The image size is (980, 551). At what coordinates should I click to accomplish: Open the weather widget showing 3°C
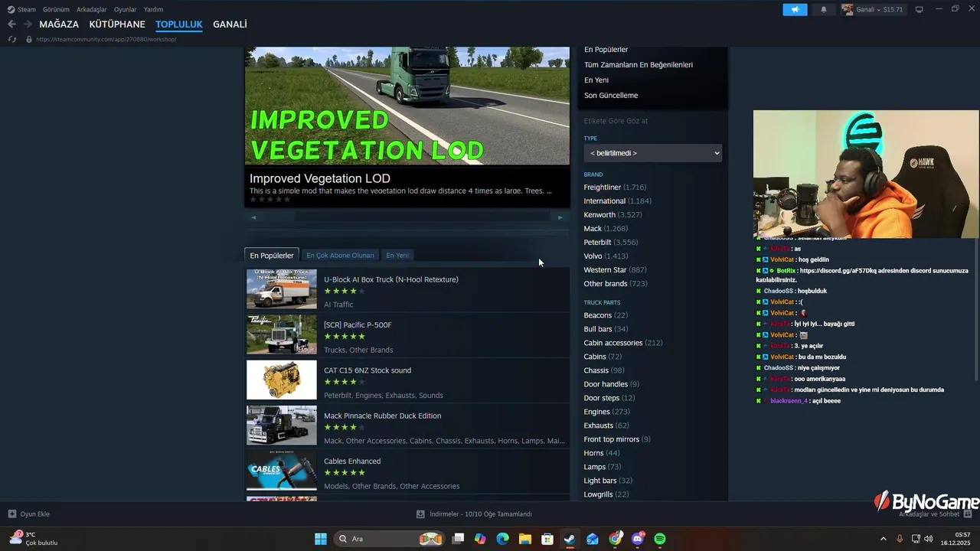pyautogui.click(x=34, y=539)
